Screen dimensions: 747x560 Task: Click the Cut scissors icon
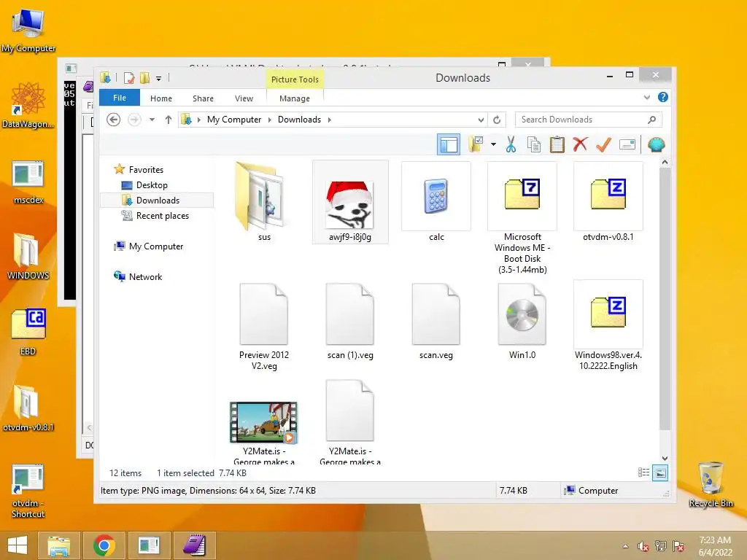coord(511,144)
